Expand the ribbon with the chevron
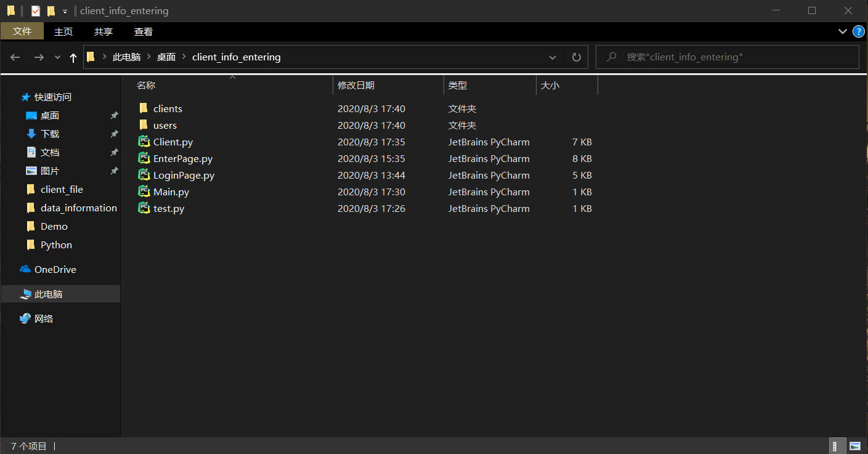 843,31
